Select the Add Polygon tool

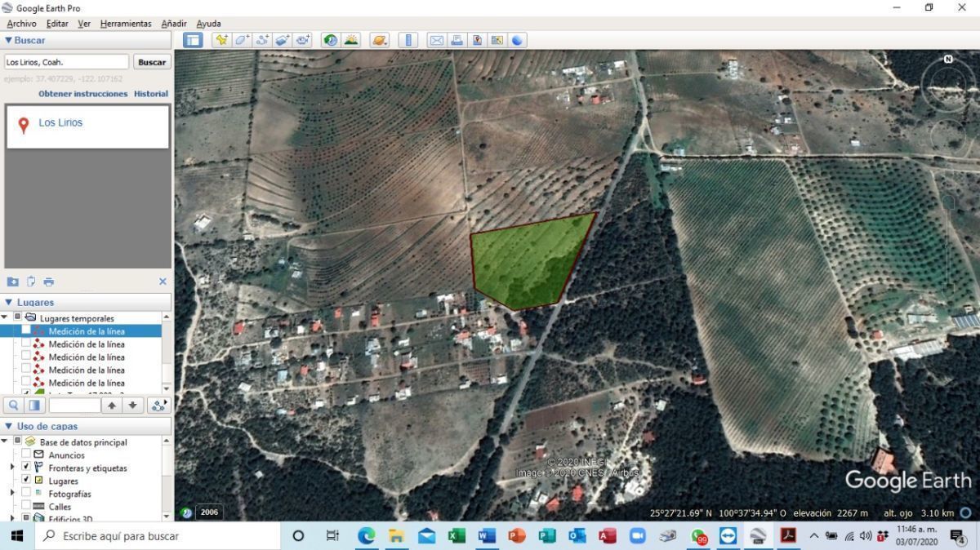[x=242, y=40]
